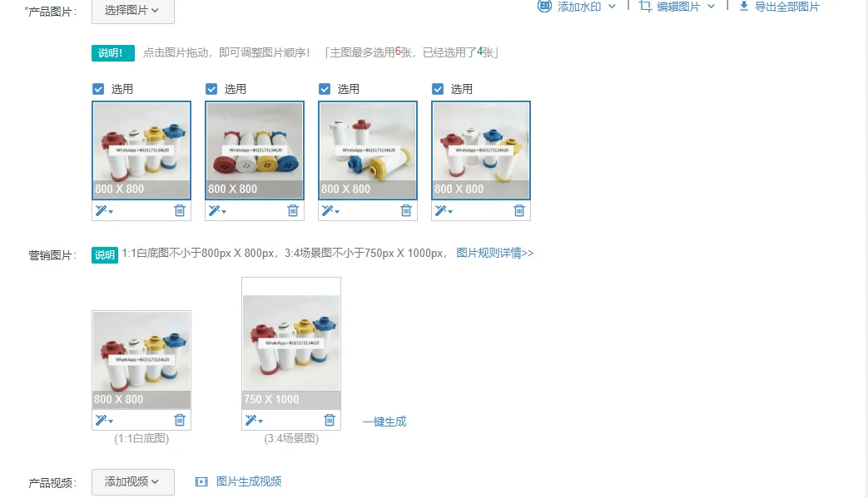The width and height of the screenshot is (868, 498).
Task: Delete the 1:1 white background marketing image
Action: click(x=180, y=420)
